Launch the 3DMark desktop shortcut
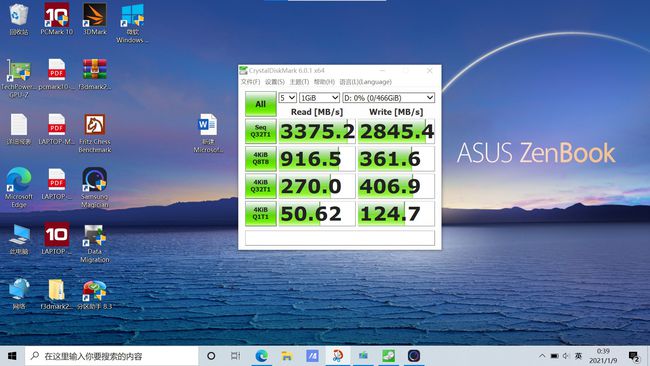Viewport: 650px width, 366px height. [95, 19]
